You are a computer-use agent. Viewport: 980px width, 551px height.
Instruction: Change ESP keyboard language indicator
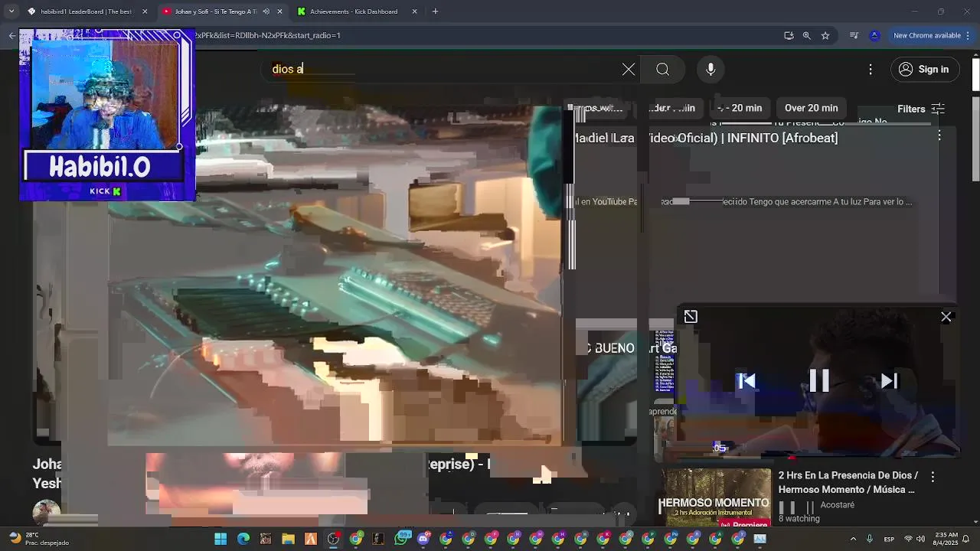pyautogui.click(x=889, y=539)
